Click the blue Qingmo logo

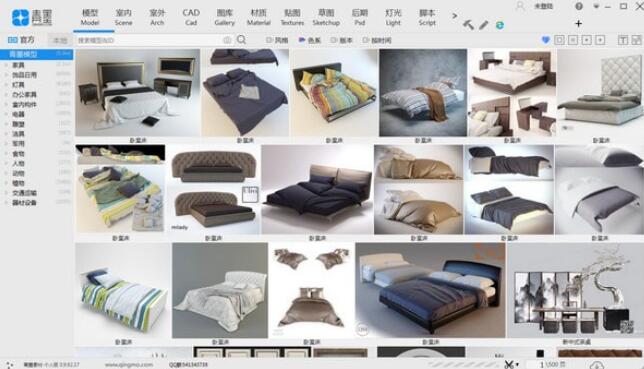[x=21, y=18]
